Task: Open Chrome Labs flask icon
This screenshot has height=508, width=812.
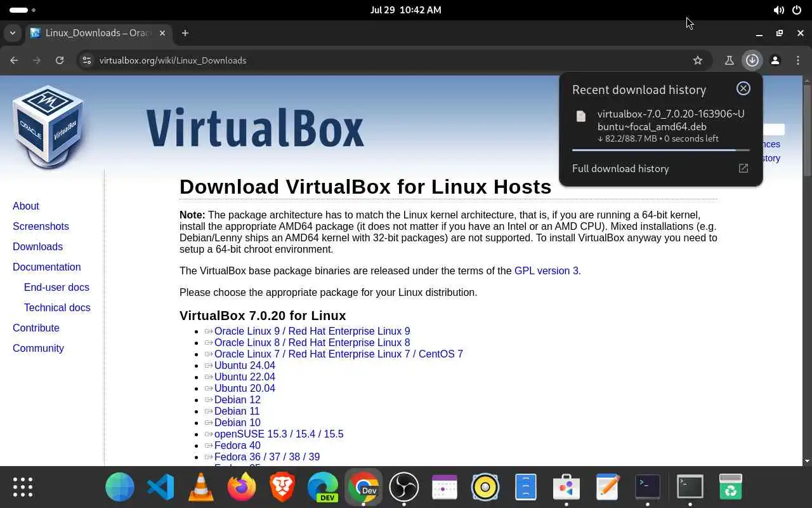Action: [x=729, y=60]
